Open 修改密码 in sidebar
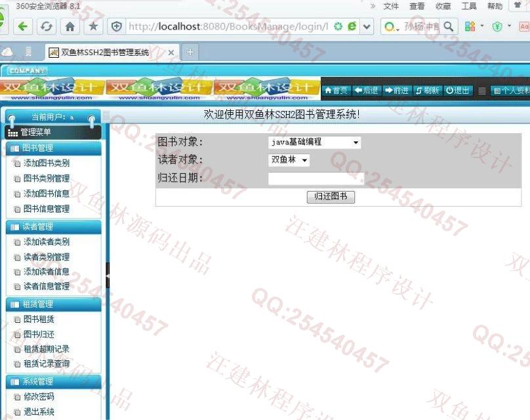This screenshot has height=420, width=530. click(x=39, y=396)
